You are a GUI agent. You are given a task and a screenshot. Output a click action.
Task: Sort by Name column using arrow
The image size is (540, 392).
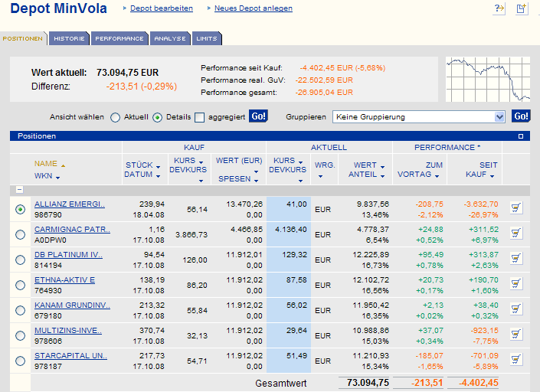click(x=63, y=165)
